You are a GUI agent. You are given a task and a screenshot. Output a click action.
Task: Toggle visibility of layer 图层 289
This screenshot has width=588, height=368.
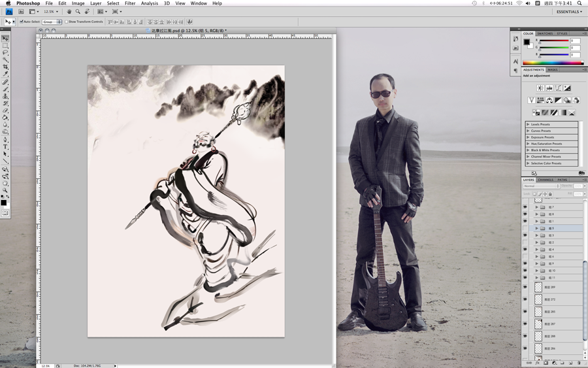(x=525, y=287)
